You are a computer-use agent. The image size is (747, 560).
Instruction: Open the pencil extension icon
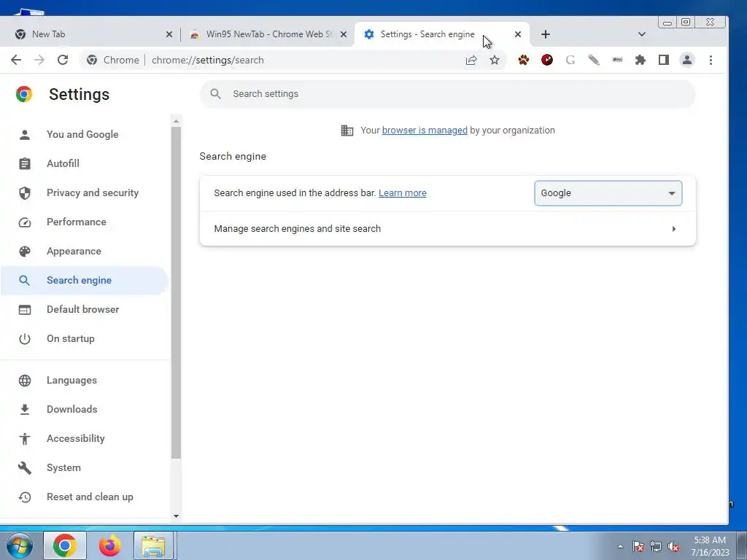[x=594, y=60]
